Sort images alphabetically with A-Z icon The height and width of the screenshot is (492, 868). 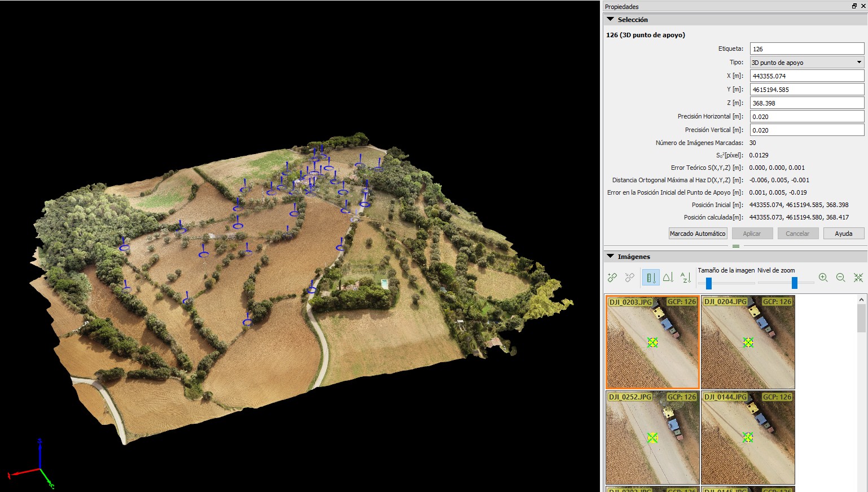click(x=686, y=278)
